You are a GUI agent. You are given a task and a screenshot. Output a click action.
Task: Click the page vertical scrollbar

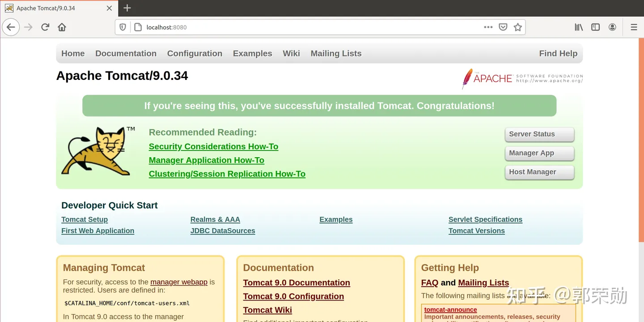641,180
